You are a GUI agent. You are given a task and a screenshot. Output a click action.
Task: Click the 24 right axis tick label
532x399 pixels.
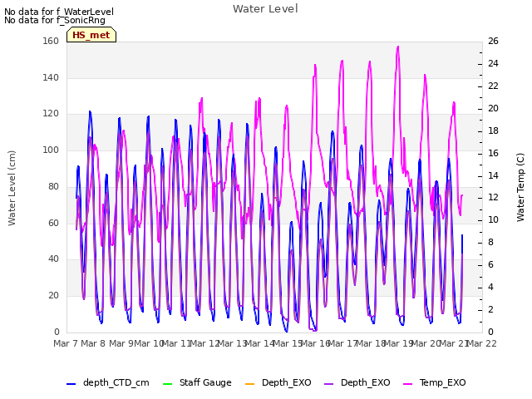[x=493, y=63]
